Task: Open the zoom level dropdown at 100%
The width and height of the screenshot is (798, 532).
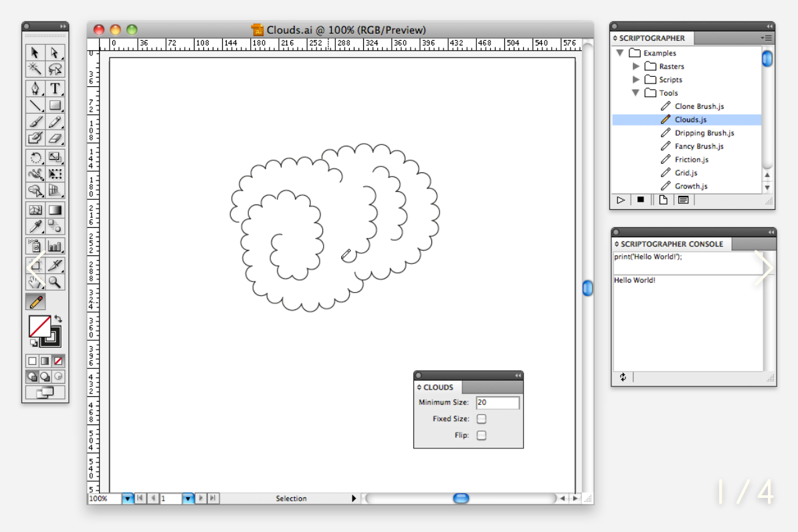Action: (127, 499)
